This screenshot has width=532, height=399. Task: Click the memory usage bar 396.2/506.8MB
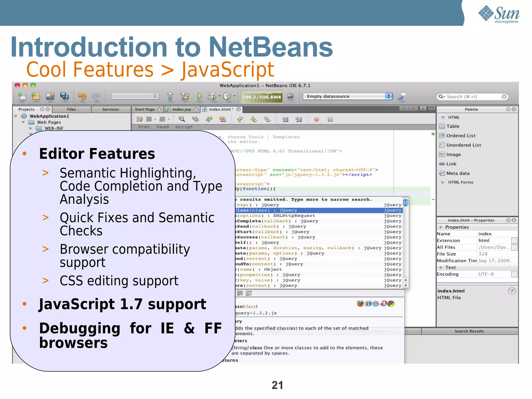click(x=261, y=97)
